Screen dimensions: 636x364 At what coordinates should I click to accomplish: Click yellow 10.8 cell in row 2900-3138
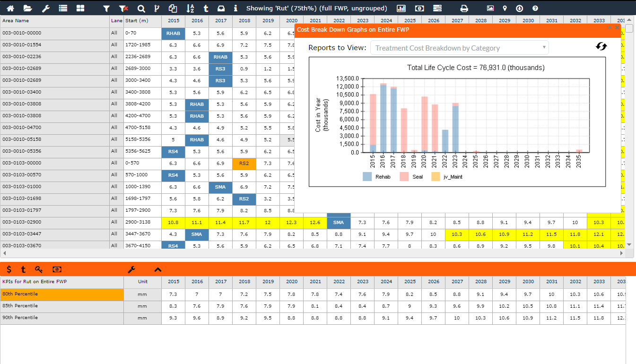[x=173, y=222]
